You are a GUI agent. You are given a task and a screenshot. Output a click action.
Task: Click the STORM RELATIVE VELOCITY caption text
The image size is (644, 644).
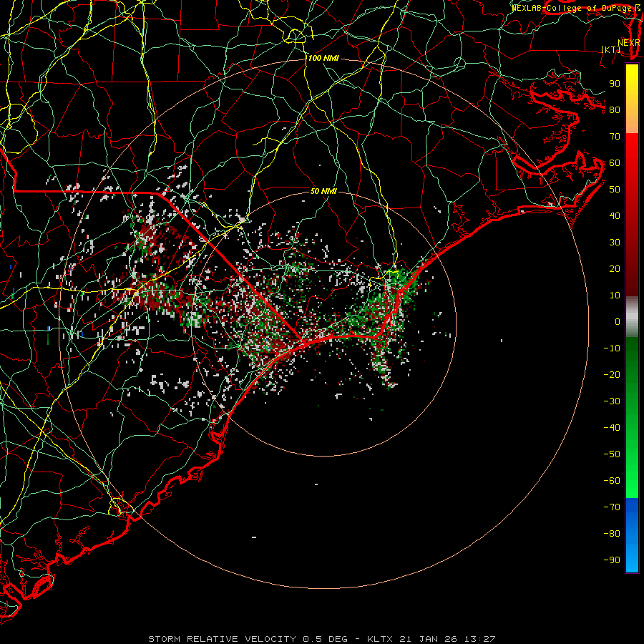(222, 639)
